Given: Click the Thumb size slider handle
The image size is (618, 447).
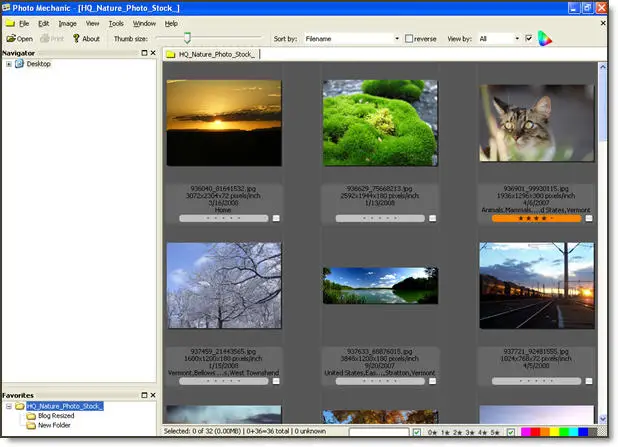Looking at the screenshot, I should point(187,39).
